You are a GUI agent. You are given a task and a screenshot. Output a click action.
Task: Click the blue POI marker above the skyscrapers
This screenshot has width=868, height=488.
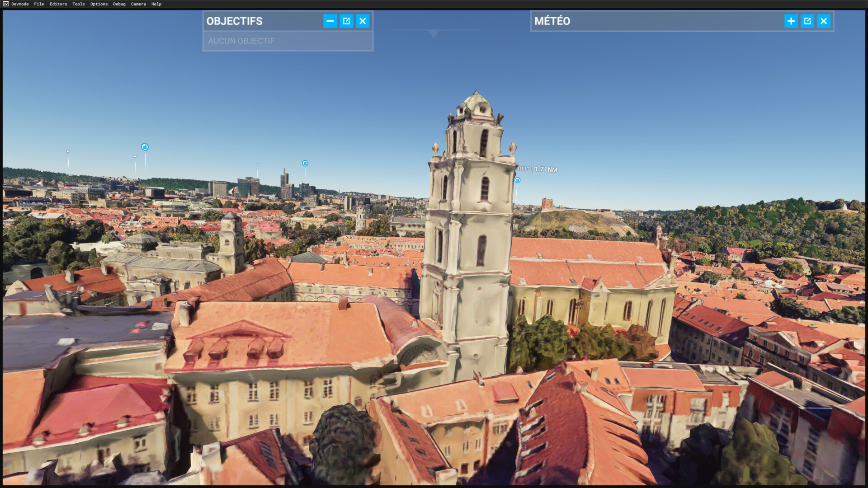[x=305, y=163]
